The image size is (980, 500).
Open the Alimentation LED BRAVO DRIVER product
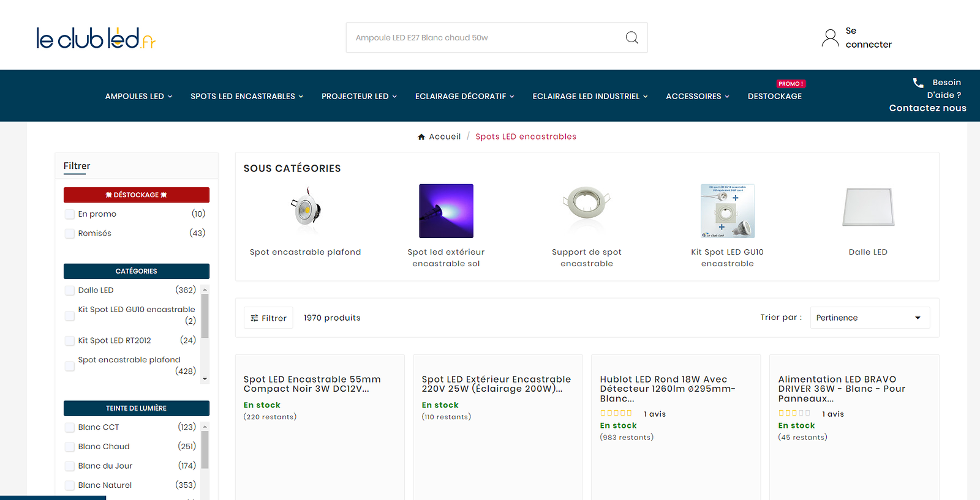(842, 389)
